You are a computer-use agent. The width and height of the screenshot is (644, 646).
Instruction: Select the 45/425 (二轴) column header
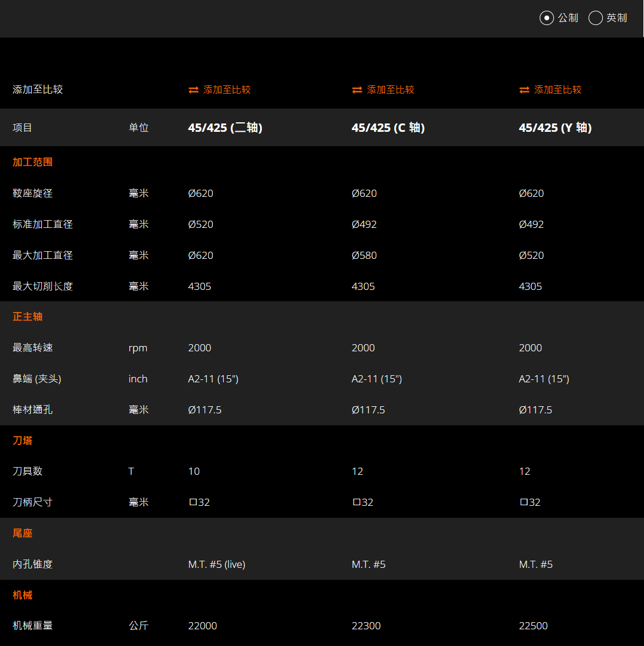tap(225, 128)
